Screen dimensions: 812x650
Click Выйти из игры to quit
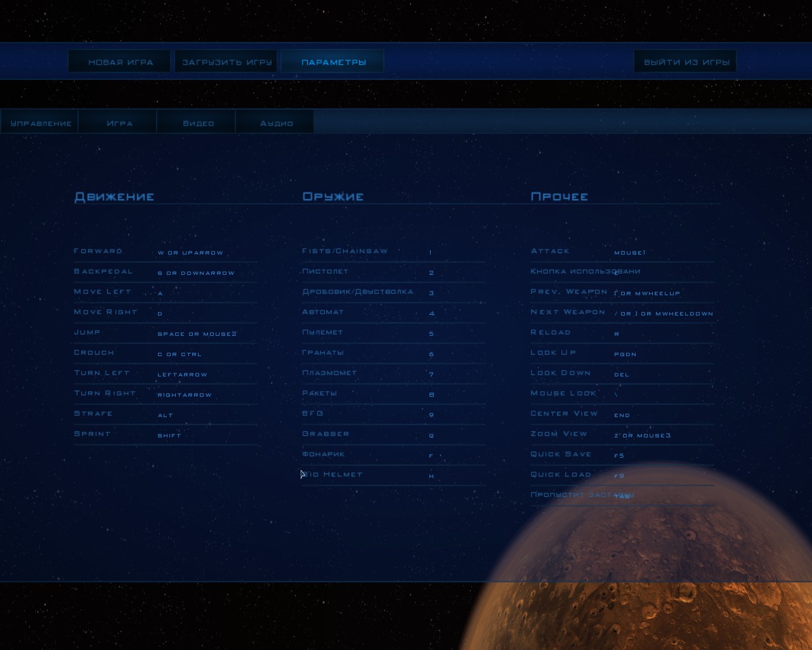pos(686,62)
